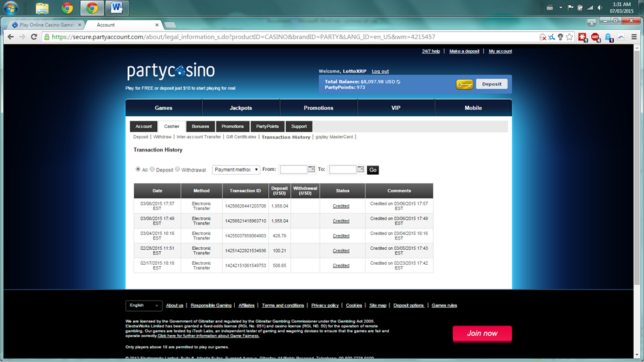Screen dimensions: 644x362
Task: Open the Adblock Plus extension
Action: click(595, 37)
